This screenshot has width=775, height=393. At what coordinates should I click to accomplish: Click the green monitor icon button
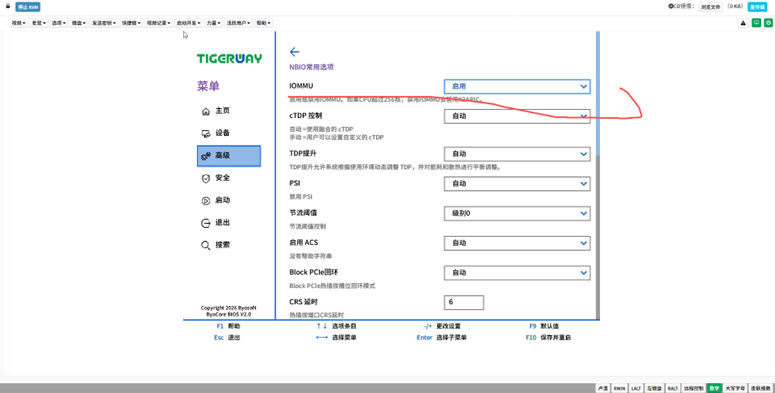[x=756, y=23]
